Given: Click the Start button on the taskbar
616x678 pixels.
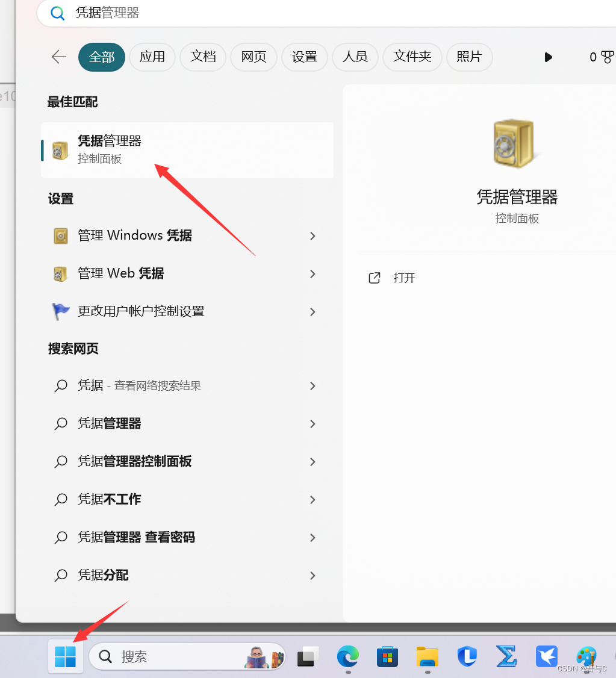Looking at the screenshot, I should pyautogui.click(x=65, y=656).
